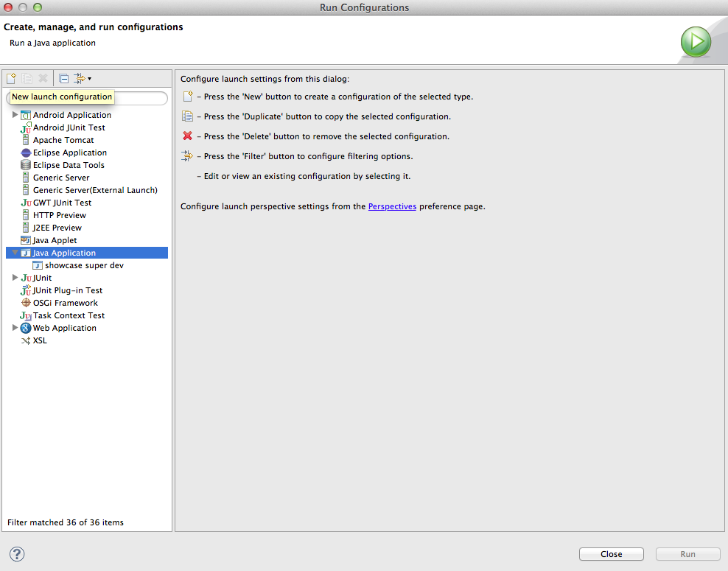Click the Android Application icon in the tree
Screen dimensions: 728x571
26,115
